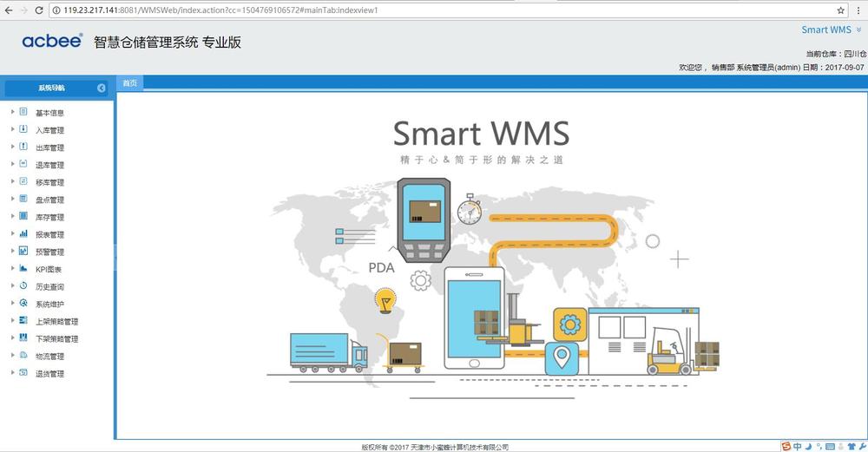This screenshot has height=452, width=868.
Task: Click the 盘点管理 stocktaking icon
Action: [23, 199]
